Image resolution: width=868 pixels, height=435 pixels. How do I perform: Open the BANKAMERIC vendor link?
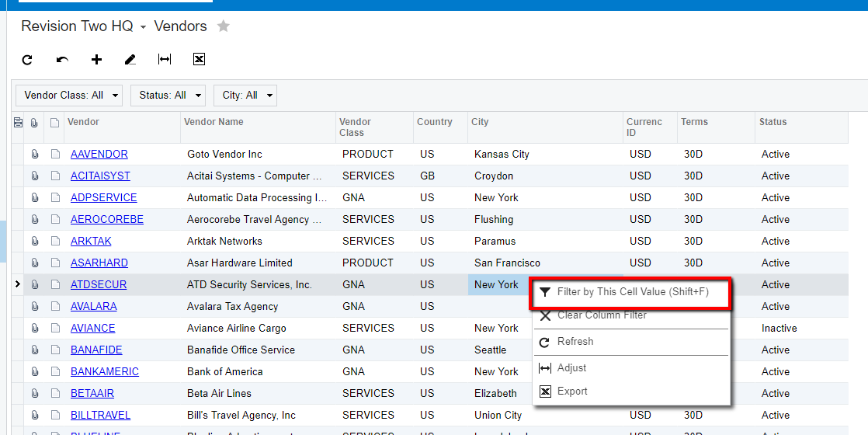pos(105,372)
